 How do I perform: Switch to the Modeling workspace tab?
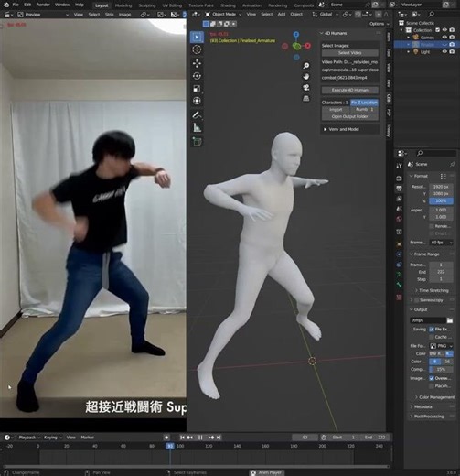pyautogui.click(x=123, y=5)
